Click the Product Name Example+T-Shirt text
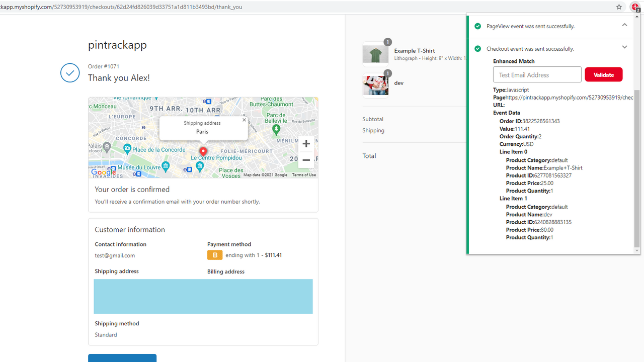Screen dimensions: 644x362 coord(544,168)
